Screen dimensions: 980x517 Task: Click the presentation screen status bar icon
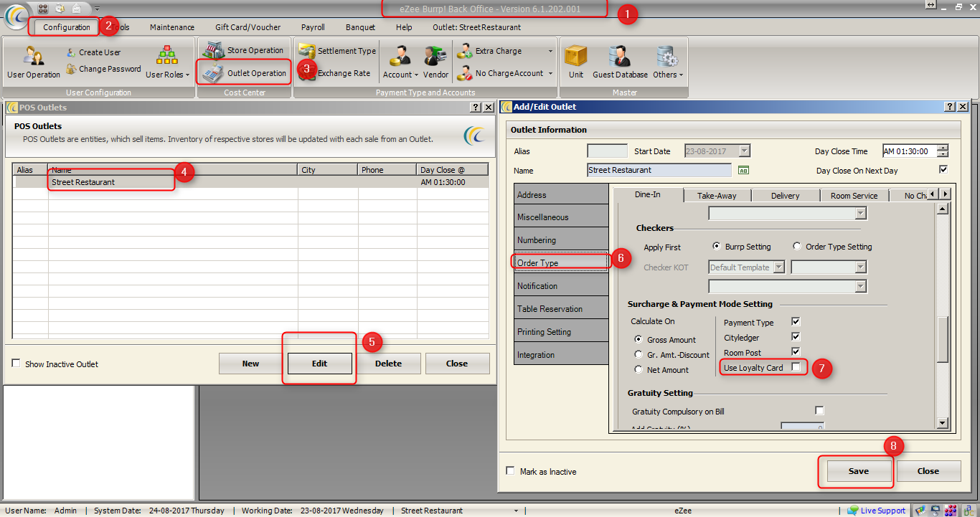[x=936, y=511]
